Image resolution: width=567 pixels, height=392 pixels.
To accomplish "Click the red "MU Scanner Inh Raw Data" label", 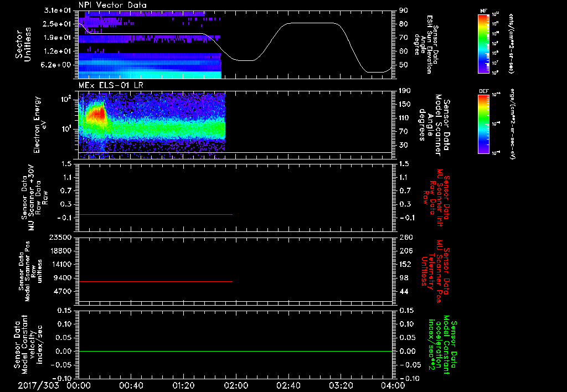I will coord(436,198).
